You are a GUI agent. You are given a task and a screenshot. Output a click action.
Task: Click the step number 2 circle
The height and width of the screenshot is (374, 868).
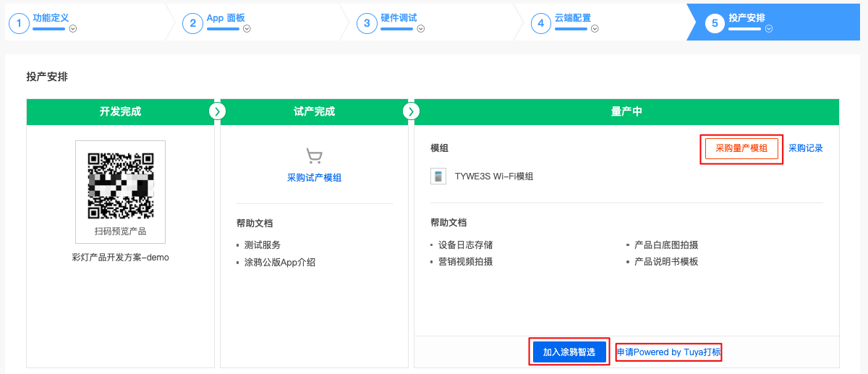192,23
